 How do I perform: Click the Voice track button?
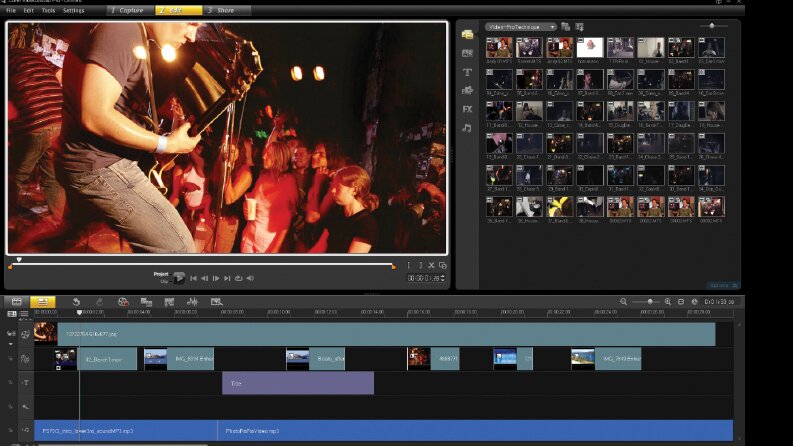click(25, 407)
